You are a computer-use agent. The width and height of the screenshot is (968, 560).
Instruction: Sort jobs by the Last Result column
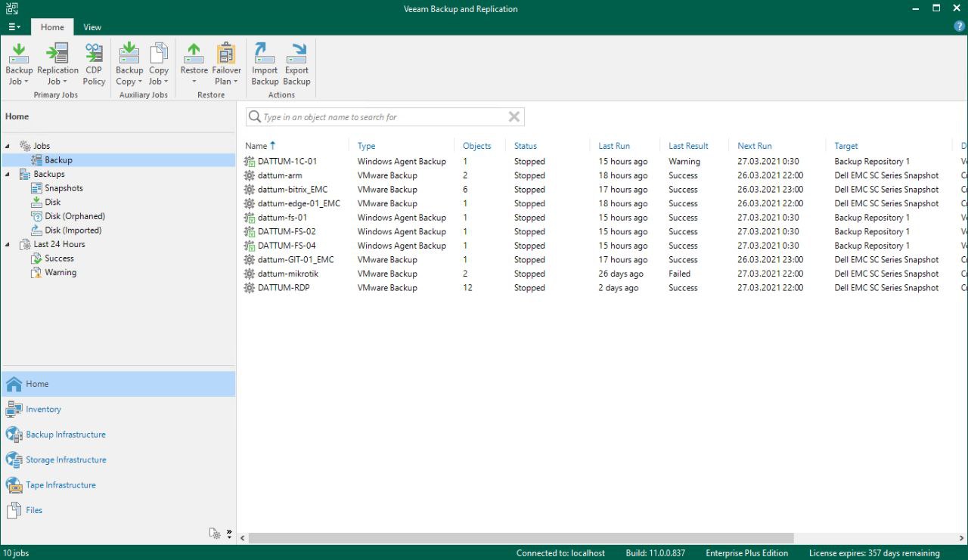click(x=688, y=146)
